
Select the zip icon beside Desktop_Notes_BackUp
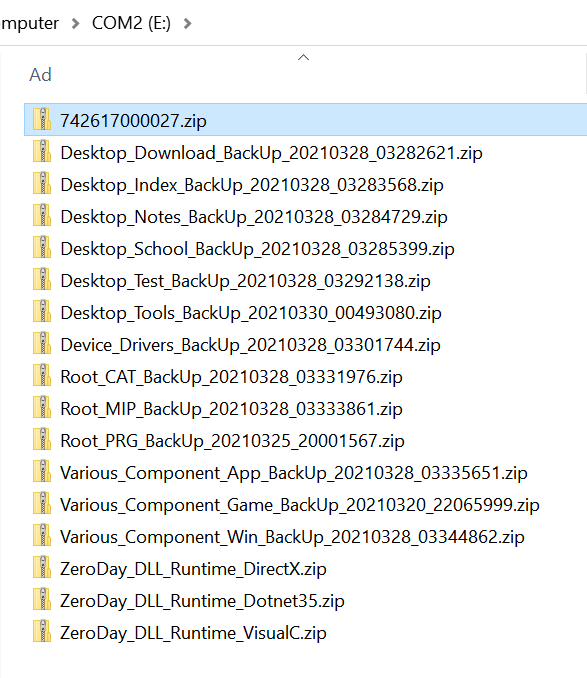point(42,215)
